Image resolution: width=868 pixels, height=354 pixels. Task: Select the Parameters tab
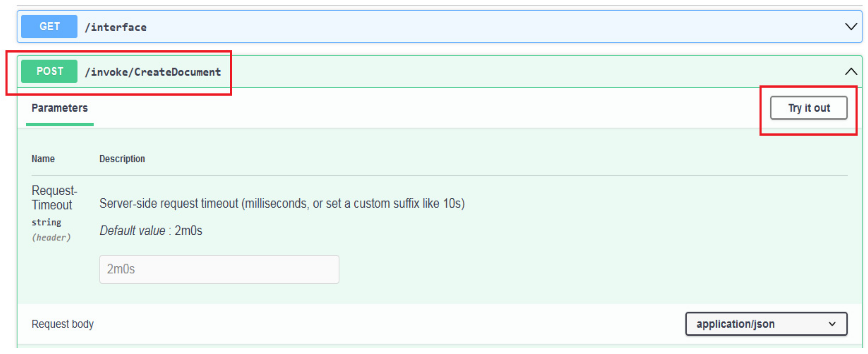[60, 108]
